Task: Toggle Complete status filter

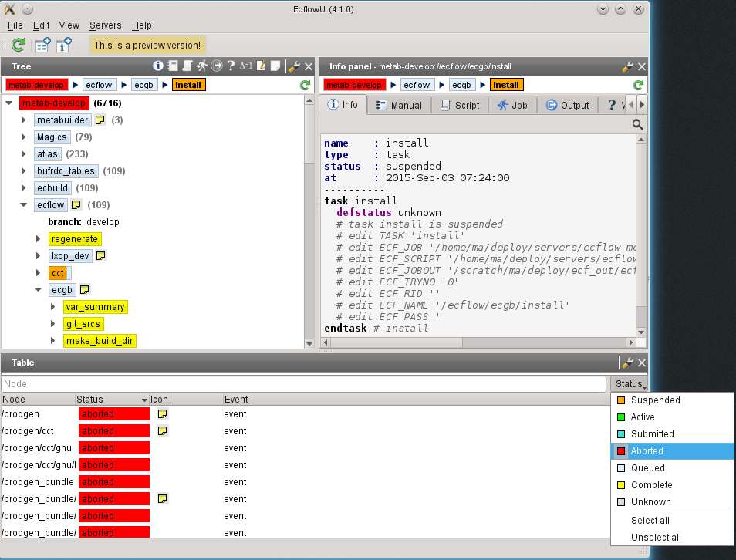Action: point(672,485)
